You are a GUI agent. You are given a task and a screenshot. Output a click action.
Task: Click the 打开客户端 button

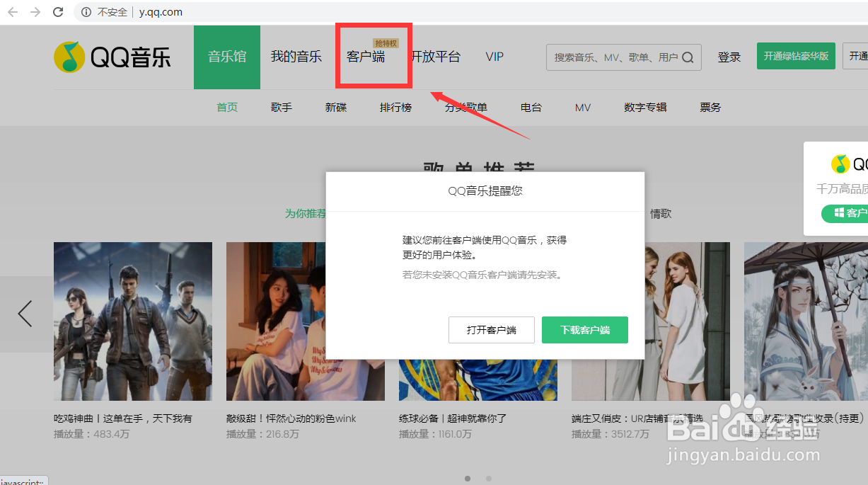[491, 330]
